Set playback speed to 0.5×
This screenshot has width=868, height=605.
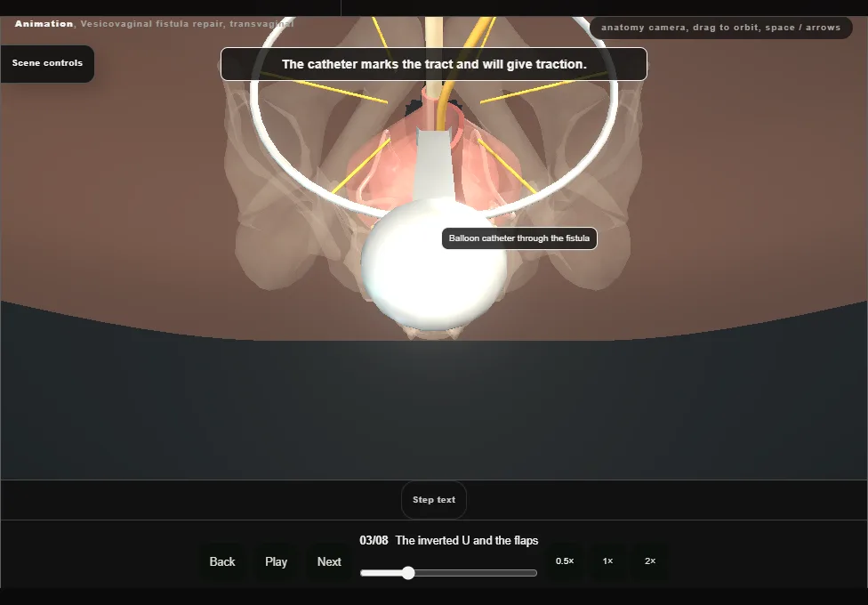click(x=565, y=561)
